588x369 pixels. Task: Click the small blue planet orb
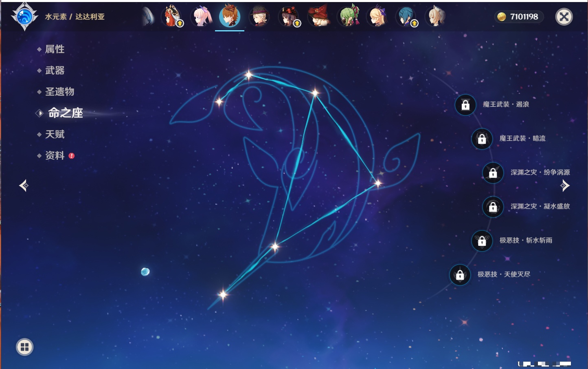tap(145, 272)
